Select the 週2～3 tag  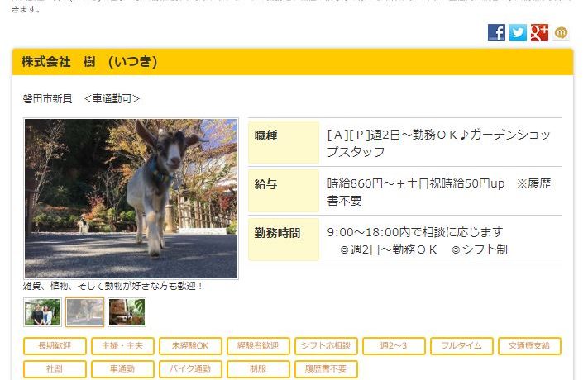click(394, 345)
